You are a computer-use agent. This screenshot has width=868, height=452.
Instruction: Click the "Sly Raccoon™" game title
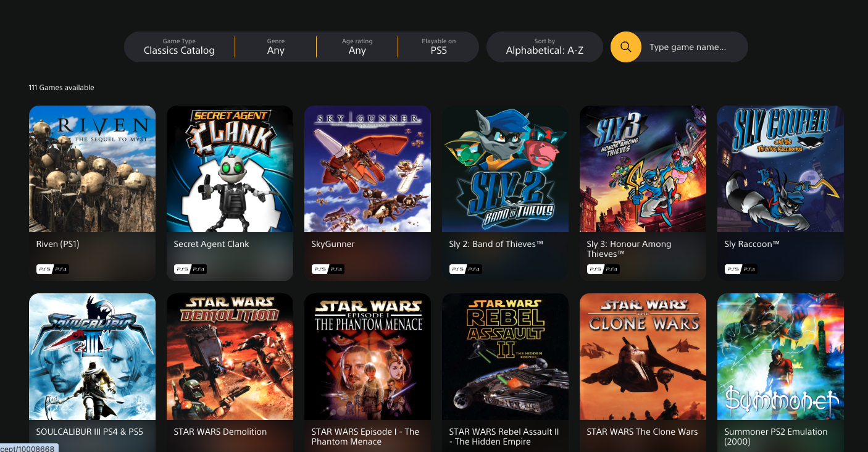tap(752, 244)
